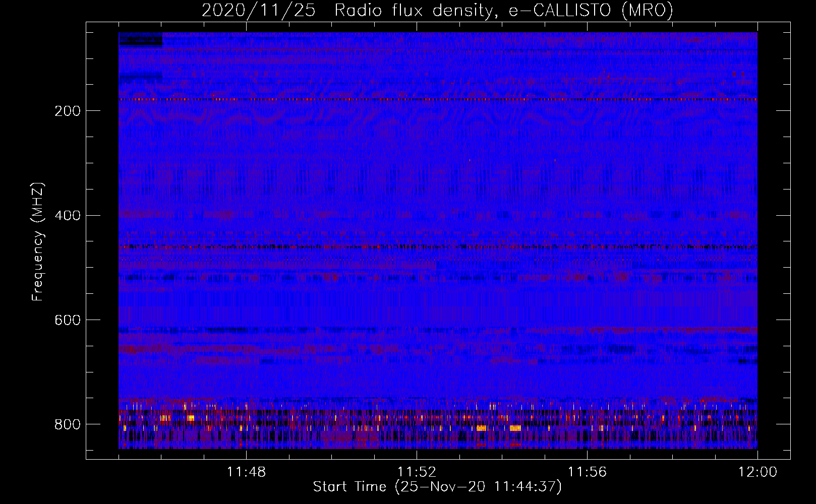Click the 11:56 time tick label

tap(587, 472)
